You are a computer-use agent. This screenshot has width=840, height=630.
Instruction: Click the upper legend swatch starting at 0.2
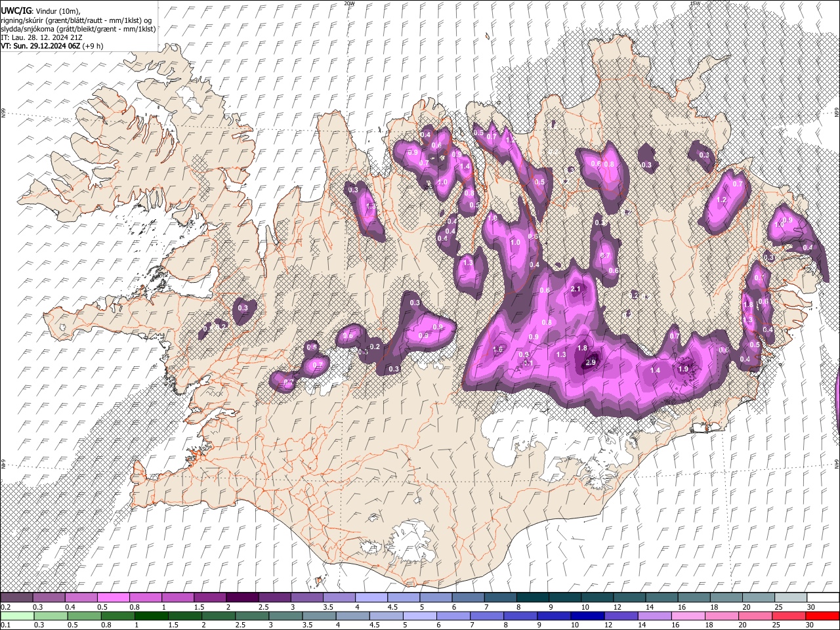(17, 598)
